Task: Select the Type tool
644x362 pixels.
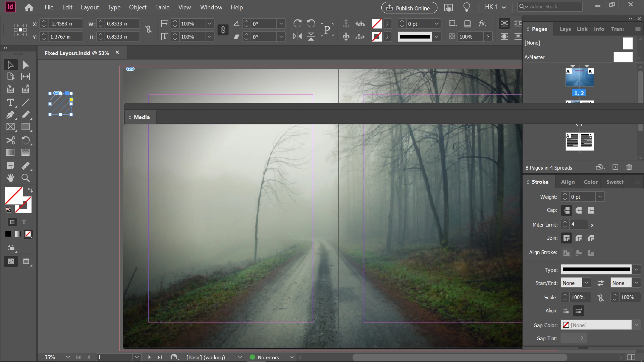Action: 10,103
